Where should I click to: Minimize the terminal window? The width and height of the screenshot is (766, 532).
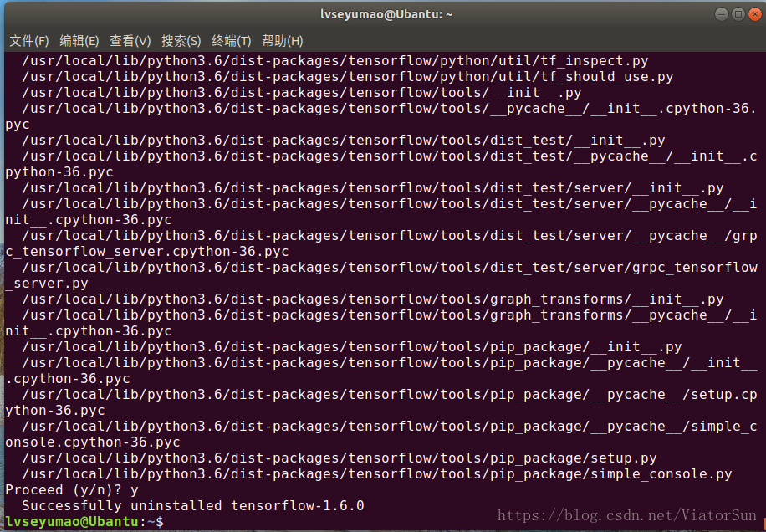722,14
